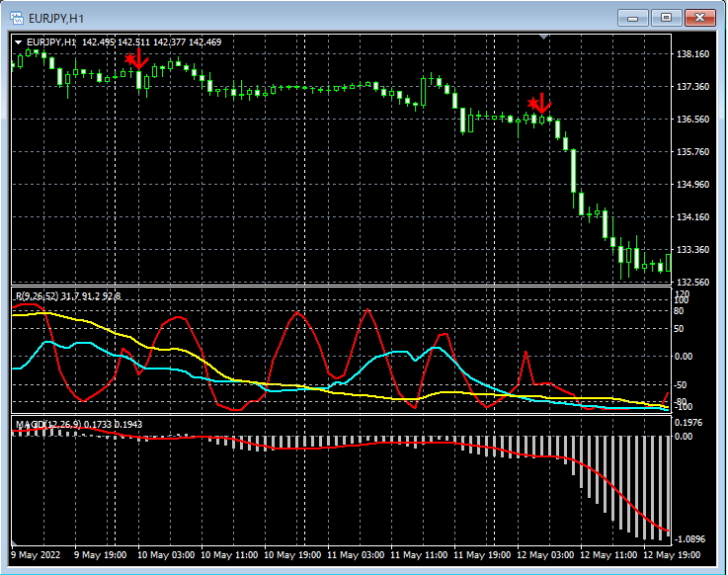Click the R(9,26,52) indicator label

pyautogui.click(x=37, y=295)
